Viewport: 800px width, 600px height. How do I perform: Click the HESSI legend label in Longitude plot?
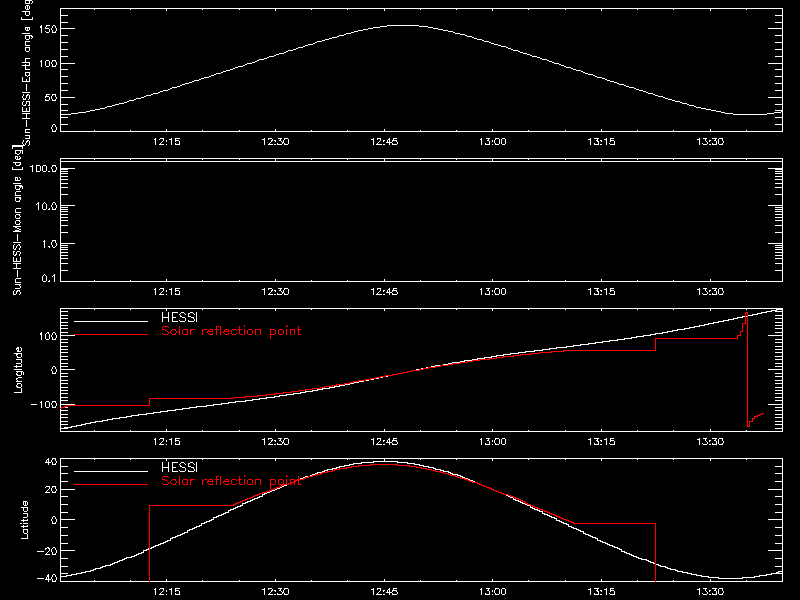(179, 317)
